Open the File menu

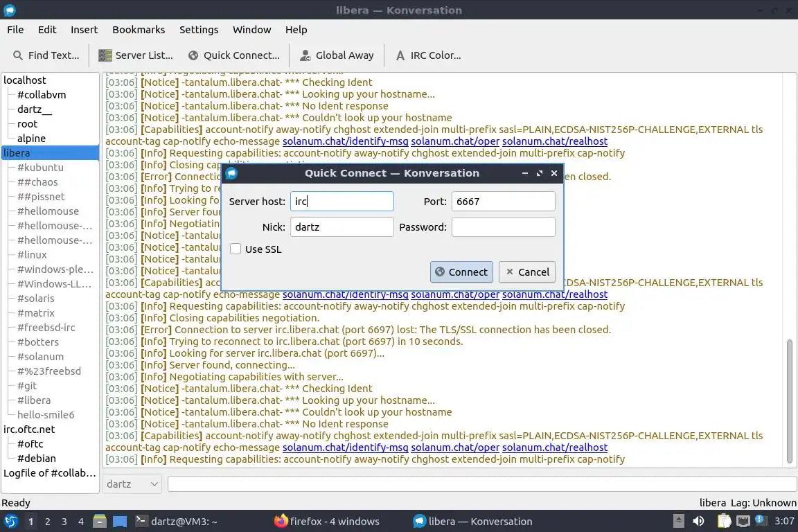15,30
